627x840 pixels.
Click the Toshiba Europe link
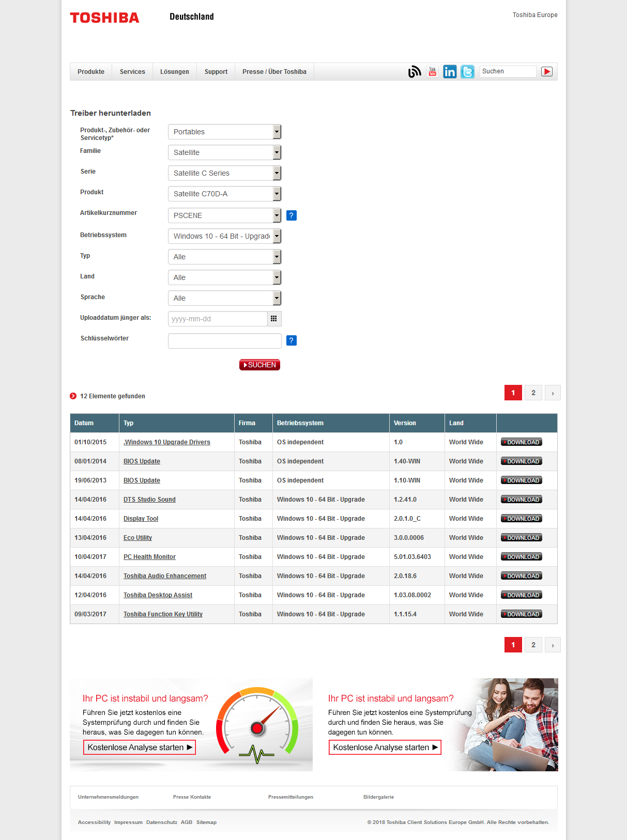pyautogui.click(x=535, y=15)
